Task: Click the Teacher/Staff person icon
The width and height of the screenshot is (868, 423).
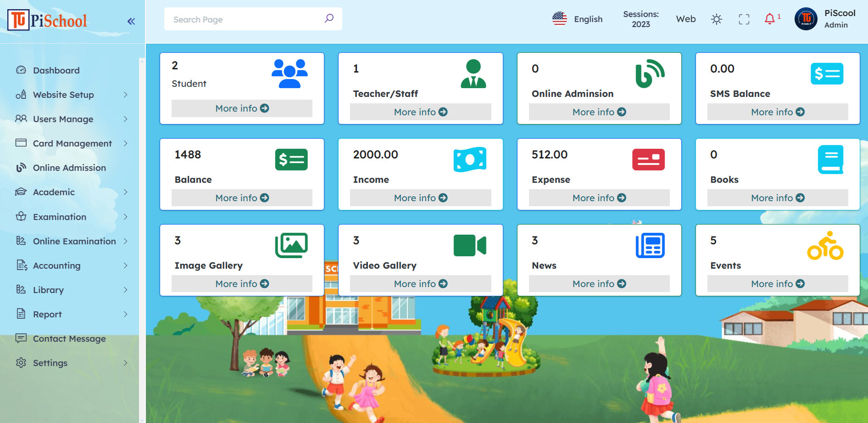Action: point(473,73)
